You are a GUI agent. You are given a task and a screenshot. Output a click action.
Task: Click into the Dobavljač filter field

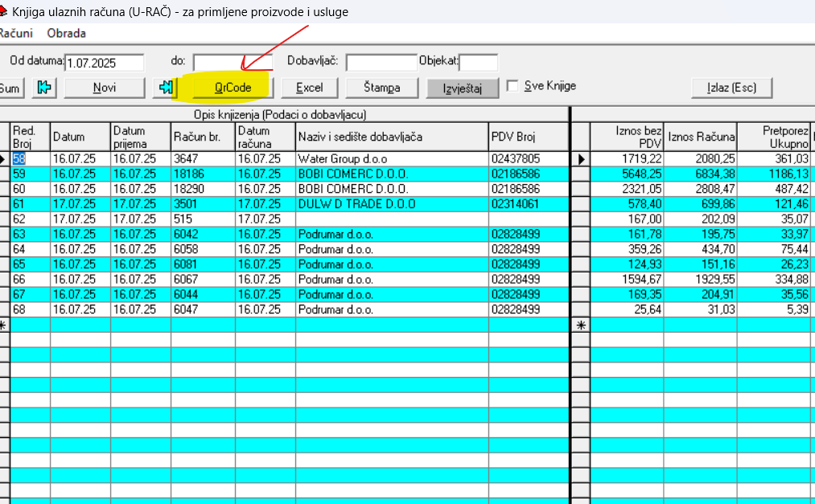click(381, 63)
